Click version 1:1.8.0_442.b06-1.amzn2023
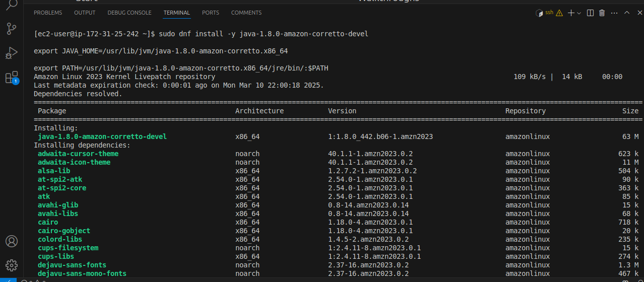This screenshot has height=282, width=644. pos(380,137)
